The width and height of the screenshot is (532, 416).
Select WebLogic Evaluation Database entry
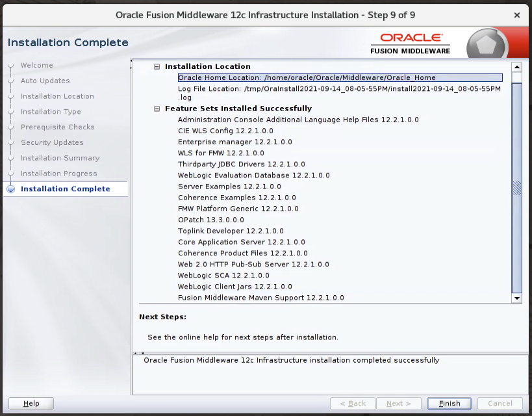click(x=254, y=175)
